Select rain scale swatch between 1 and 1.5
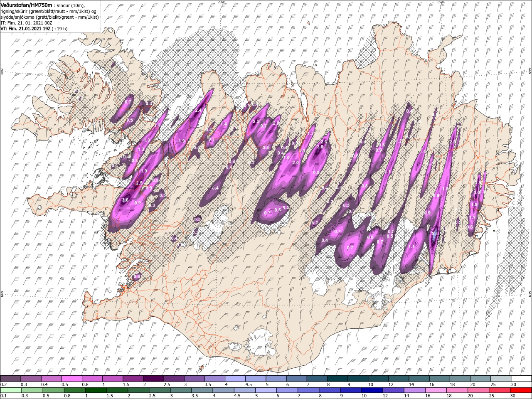 (x=96, y=390)
